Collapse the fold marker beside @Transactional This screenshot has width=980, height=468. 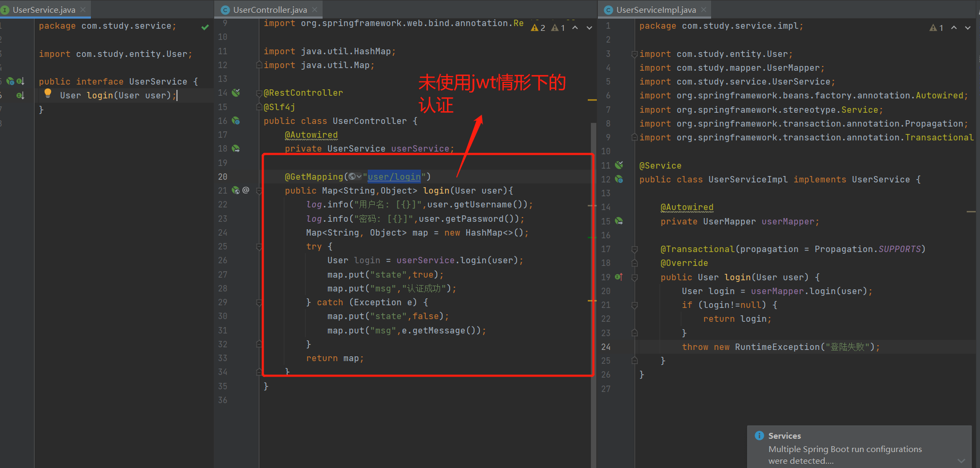pyautogui.click(x=635, y=249)
